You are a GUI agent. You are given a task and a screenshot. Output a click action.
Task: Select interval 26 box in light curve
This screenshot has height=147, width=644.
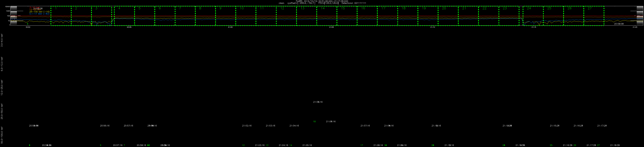click(x=574, y=16)
